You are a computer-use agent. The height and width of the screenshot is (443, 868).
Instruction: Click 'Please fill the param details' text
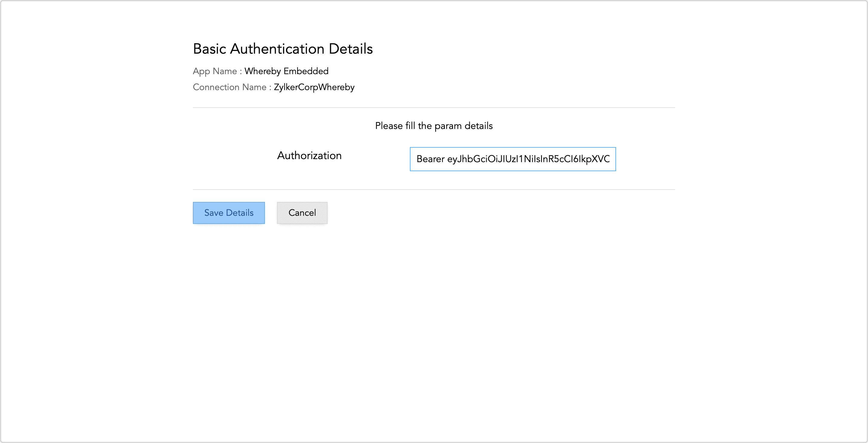pos(434,126)
